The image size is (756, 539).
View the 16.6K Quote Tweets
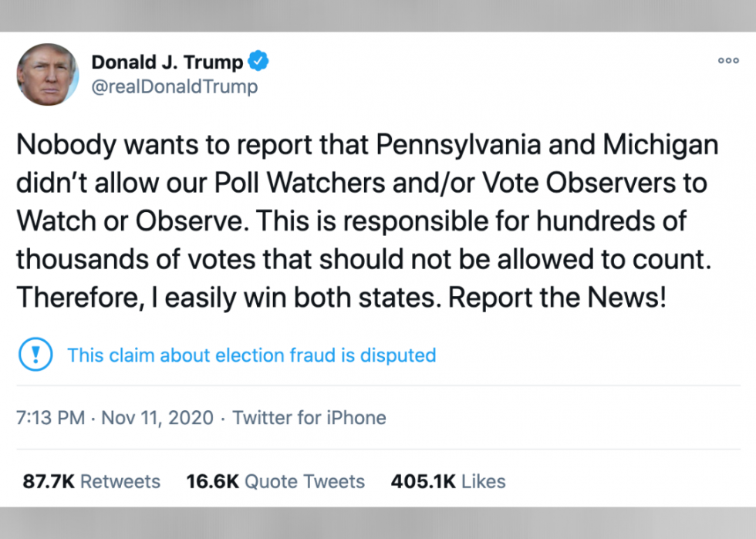click(275, 481)
